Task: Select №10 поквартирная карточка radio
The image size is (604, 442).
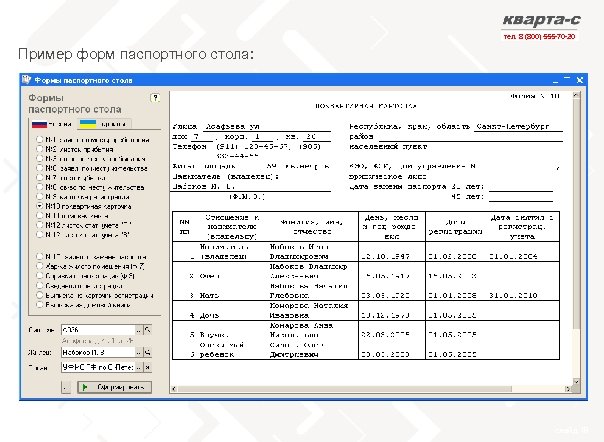Action: [x=39, y=206]
